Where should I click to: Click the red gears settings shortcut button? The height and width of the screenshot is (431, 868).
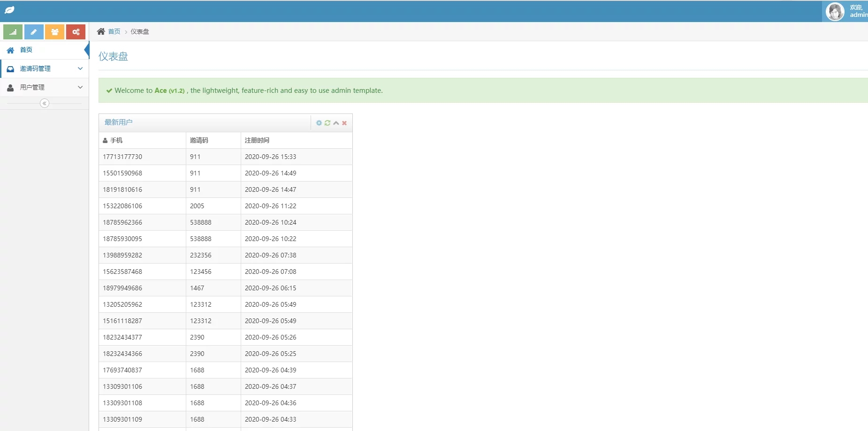click(x=76, y=32)
